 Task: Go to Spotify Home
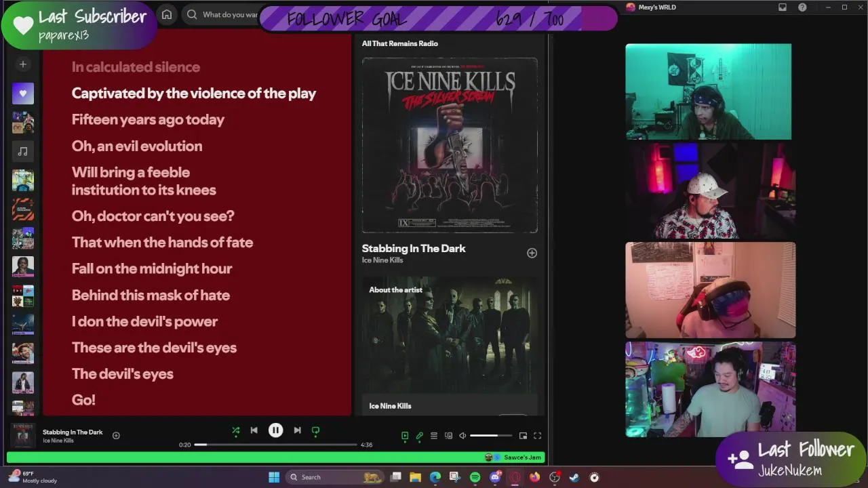pyautogui.click(x=167, y=14)
